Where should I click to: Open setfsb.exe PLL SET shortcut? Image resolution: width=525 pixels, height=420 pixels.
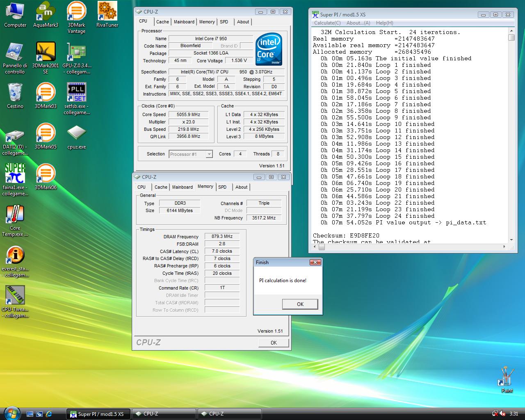pyautogui.click(x=76, y=99)
